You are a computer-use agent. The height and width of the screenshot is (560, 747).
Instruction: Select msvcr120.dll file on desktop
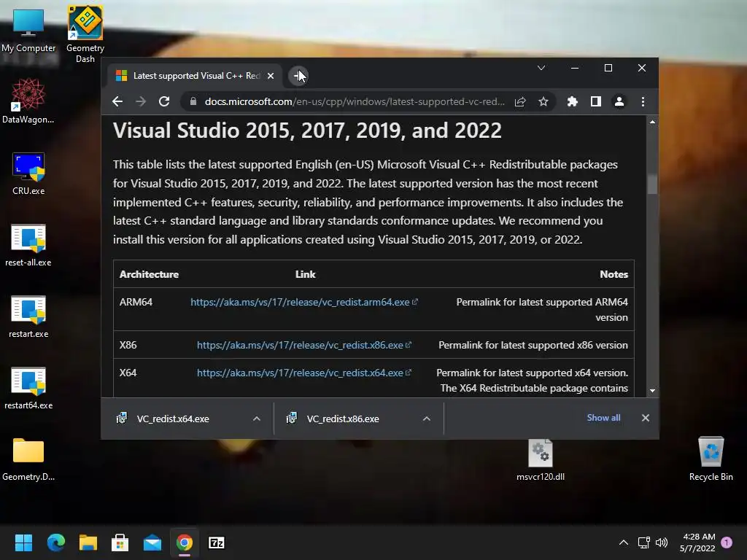(541, 459)
